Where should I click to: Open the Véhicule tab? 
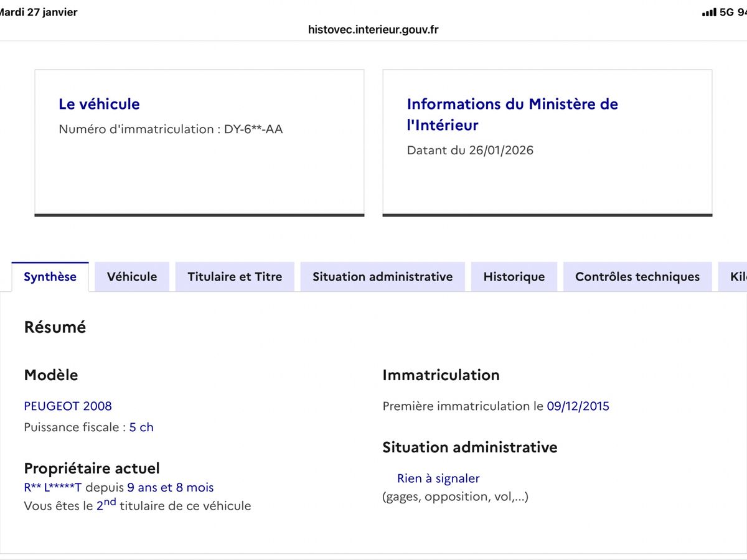click(132, 277)
